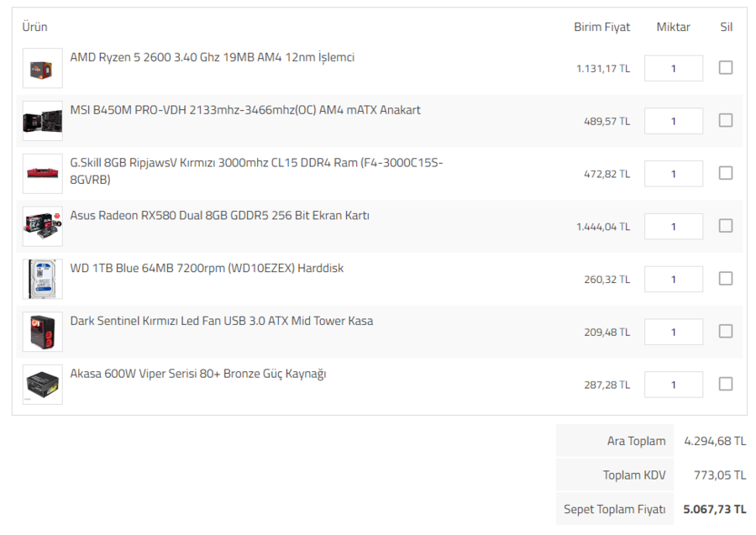The width and height of the screenshot is (756, 535).
Task: Click the quantity box for AMD Ryzen 5 2600
Action: pyautogui.click(x=673, y=68)
